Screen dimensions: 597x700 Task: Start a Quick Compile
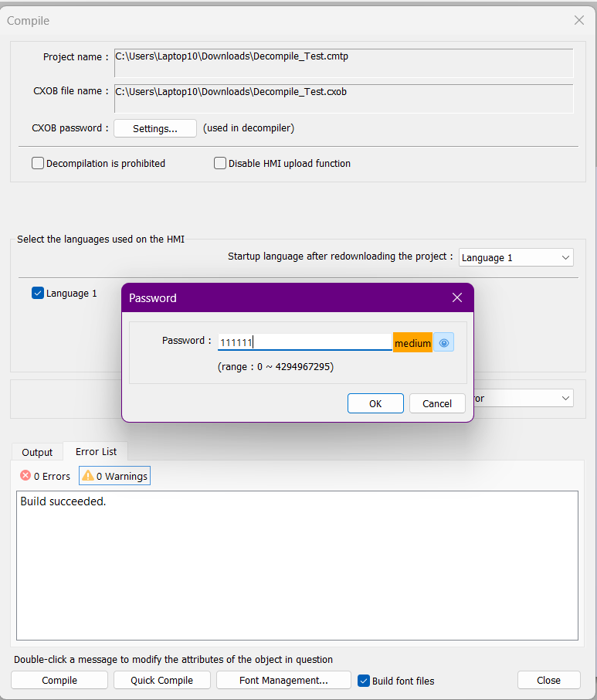coord(161,680)
